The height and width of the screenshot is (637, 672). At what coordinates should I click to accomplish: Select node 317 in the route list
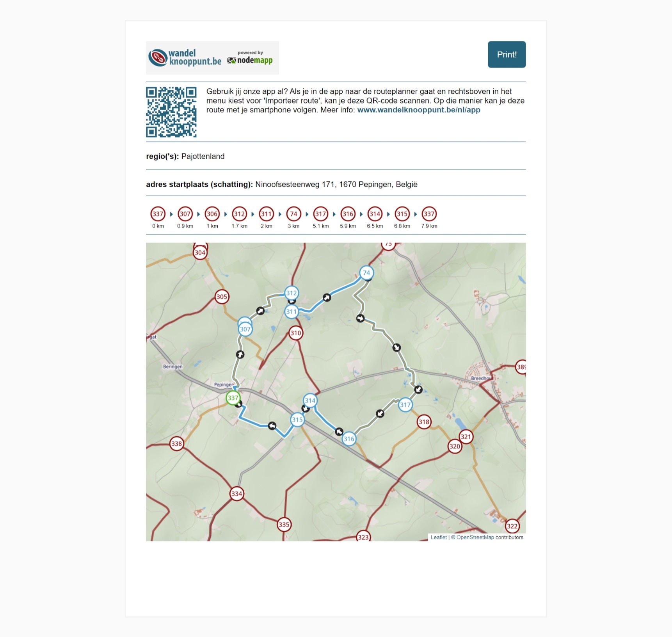[320, 214]
